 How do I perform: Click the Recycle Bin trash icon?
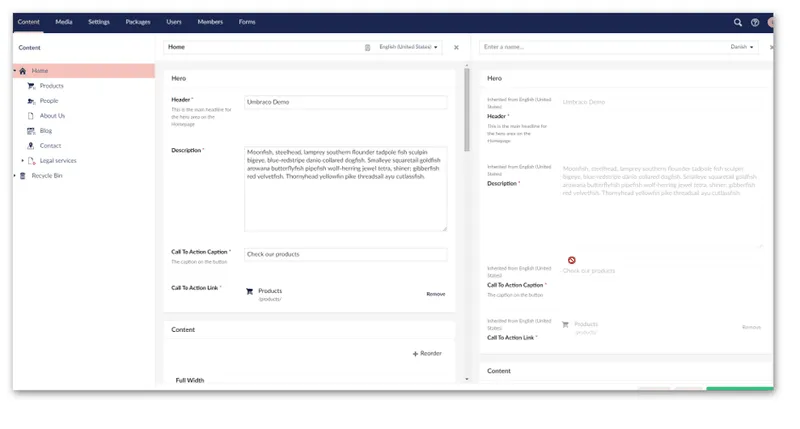click(x=22, y=176)
